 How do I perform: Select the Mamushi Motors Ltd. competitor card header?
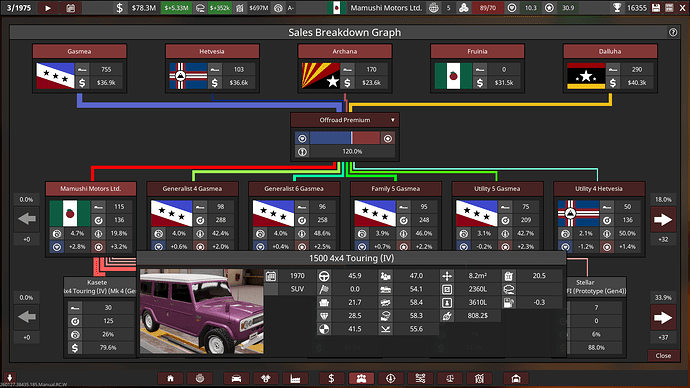(91, 188)
